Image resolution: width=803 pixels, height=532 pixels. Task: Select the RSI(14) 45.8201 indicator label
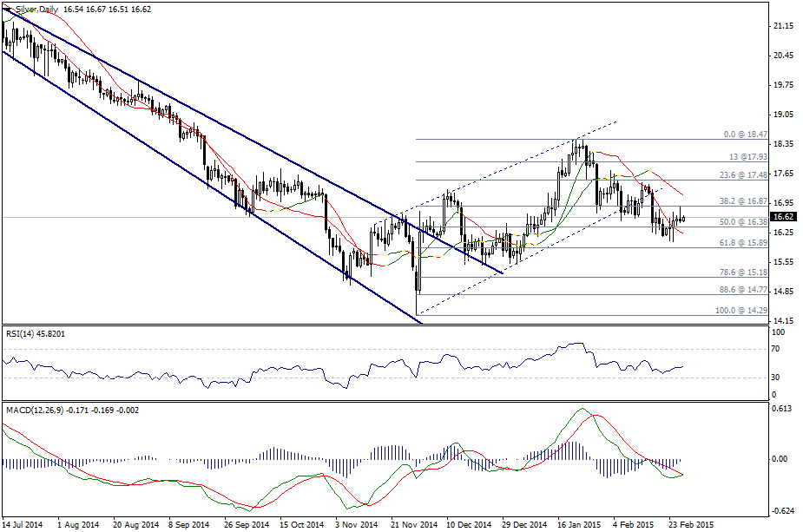coord(36,334)
